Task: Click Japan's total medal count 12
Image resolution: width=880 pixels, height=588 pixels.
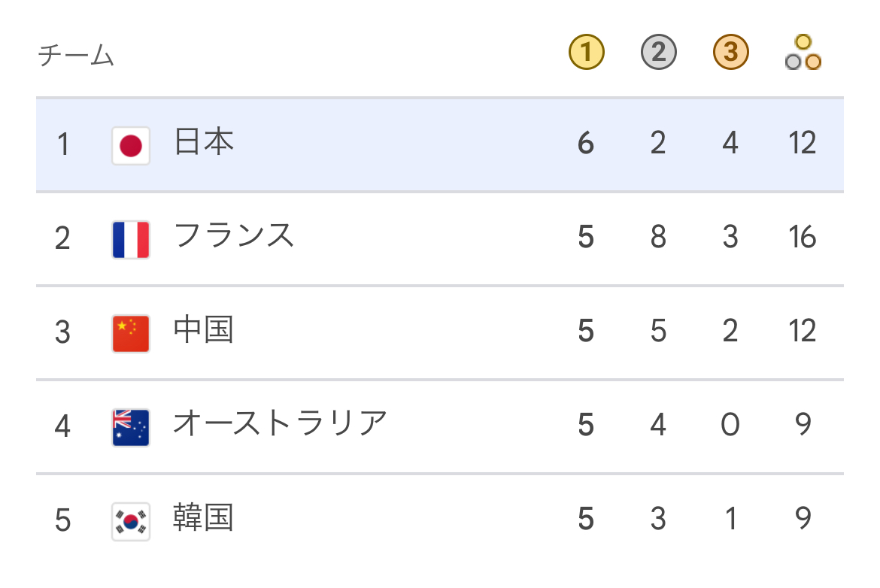Action: [803, 143]
